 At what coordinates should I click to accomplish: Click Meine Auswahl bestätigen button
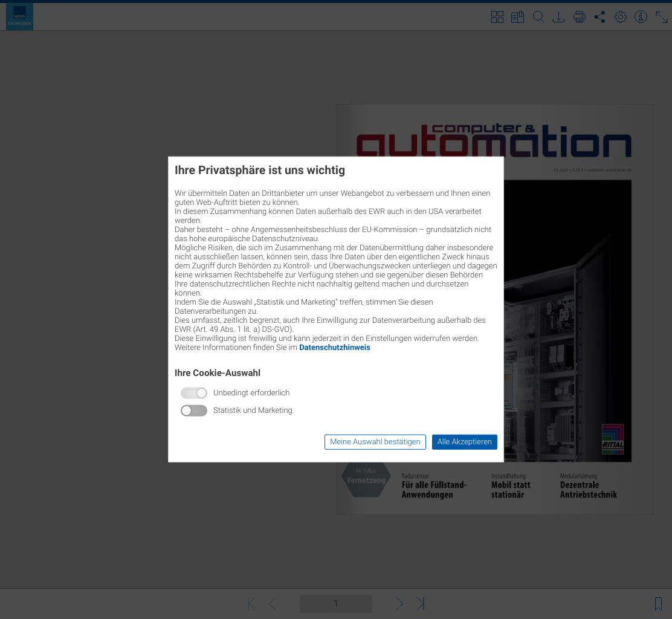pyautogui.click(x=375, y=442)
